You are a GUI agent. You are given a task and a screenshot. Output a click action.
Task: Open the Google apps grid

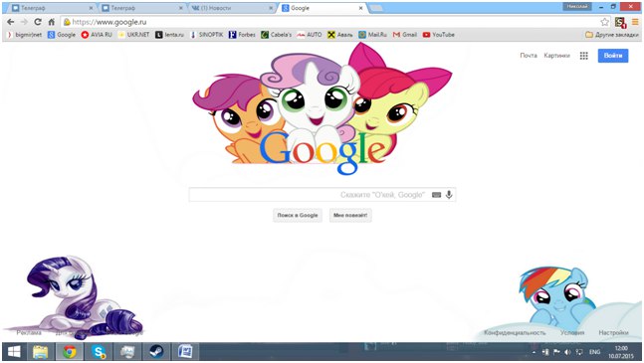(583, 56)
